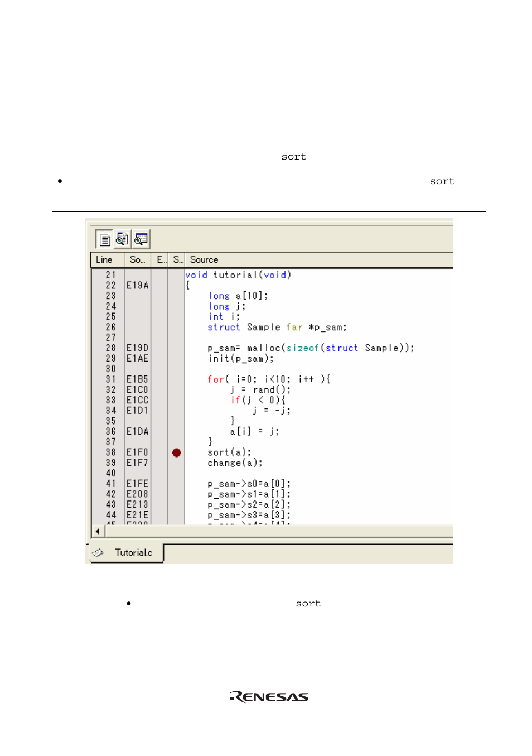This screenshot has width=532, height=756.
Task: Click address E1FE on line 41
Action: 138,484
